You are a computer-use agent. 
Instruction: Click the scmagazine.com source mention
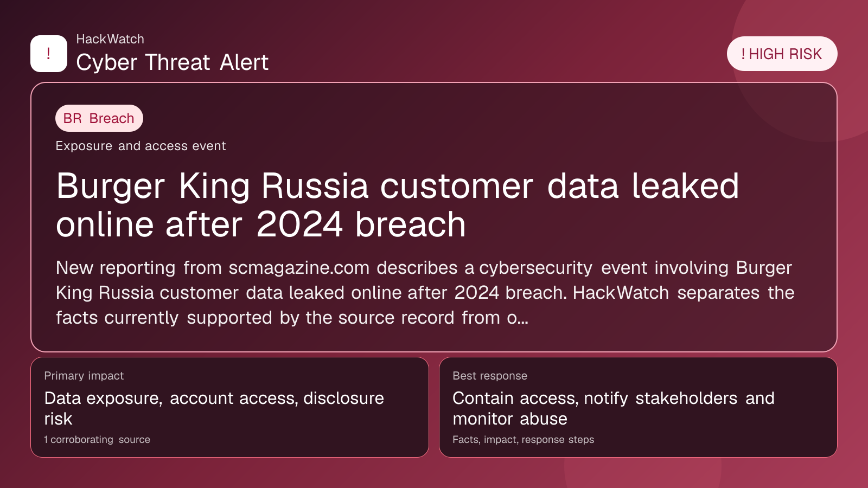[x=299, y=268]
